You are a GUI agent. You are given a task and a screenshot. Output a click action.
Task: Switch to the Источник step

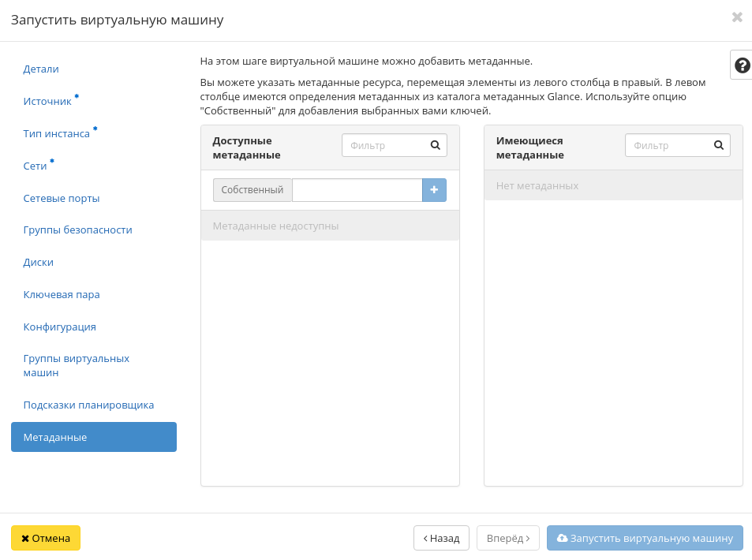(47, 102)
